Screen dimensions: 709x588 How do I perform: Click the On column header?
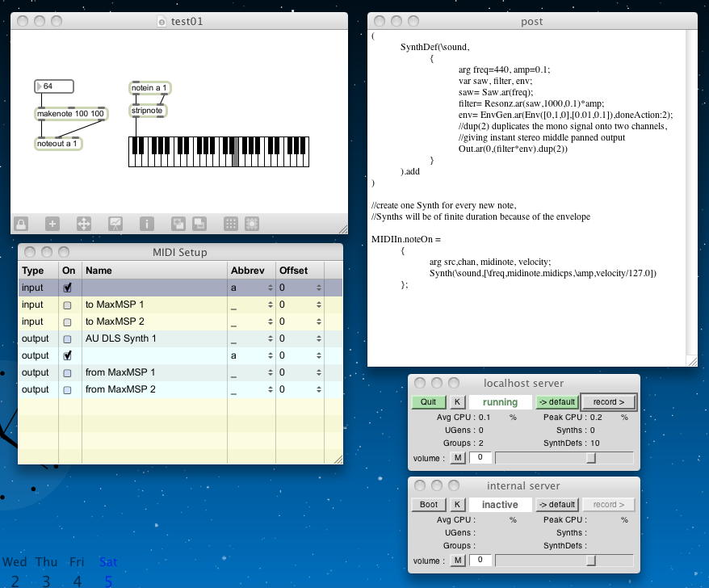coord(70,271)
